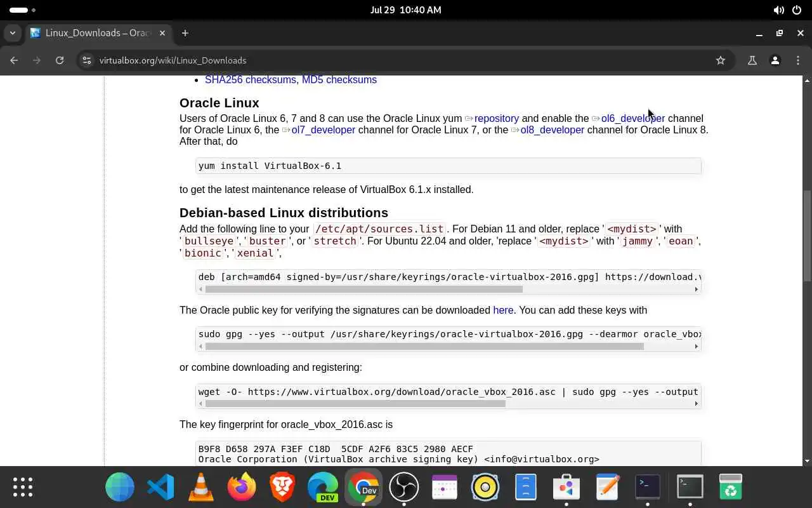
Task: Click right arrow of deb line scrollbar
Action: pos(697,290)
